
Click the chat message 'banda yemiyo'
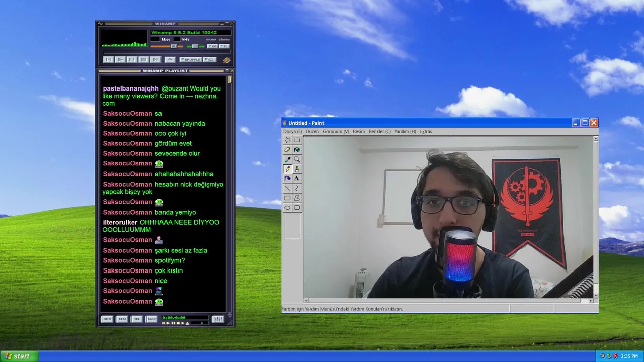[176, 212]
